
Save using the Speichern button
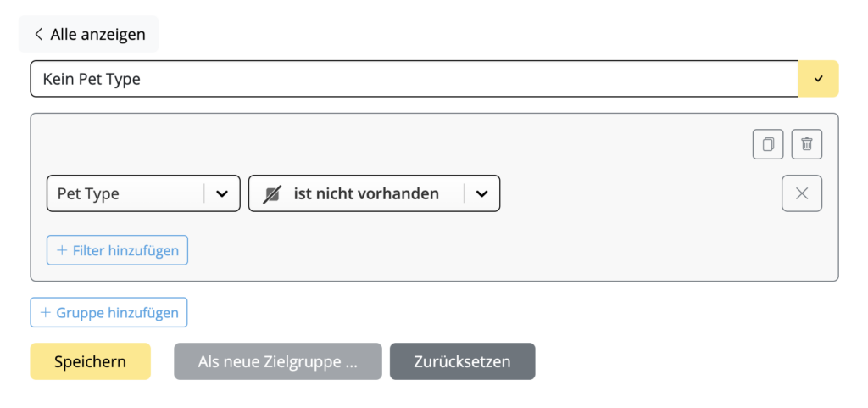pos(90,361)
